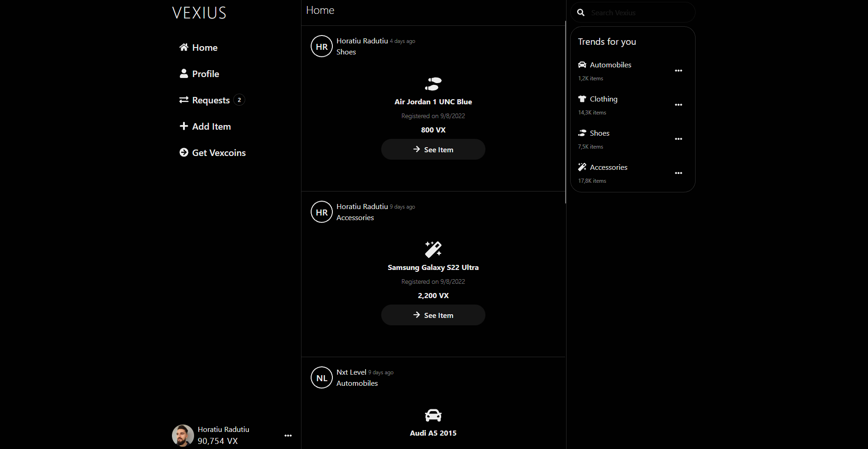Screen dimensions: 868x449
Task: Click the Home page heading
Action: [320, 10]
